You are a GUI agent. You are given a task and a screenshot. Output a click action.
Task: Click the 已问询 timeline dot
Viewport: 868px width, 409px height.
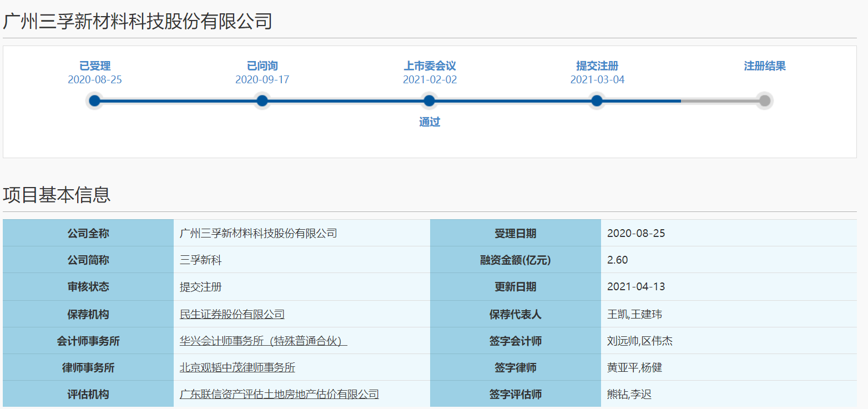tap(262, 101)
